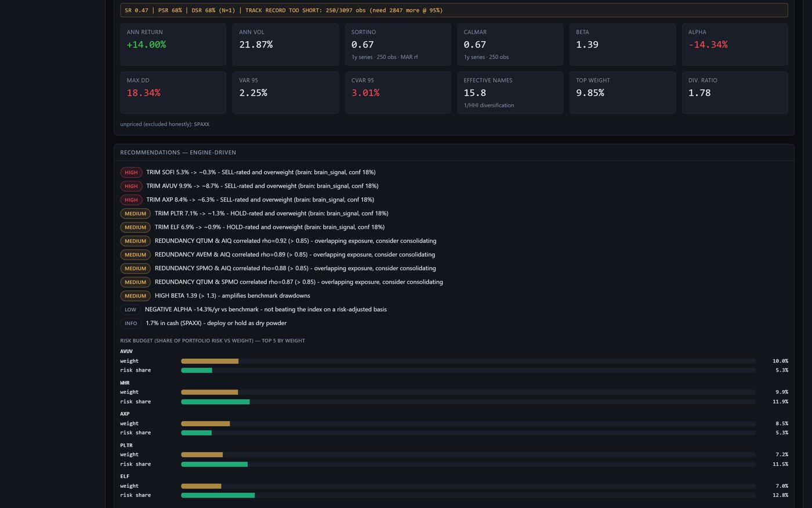Click the AVUV ticker label

pos(126,351)
